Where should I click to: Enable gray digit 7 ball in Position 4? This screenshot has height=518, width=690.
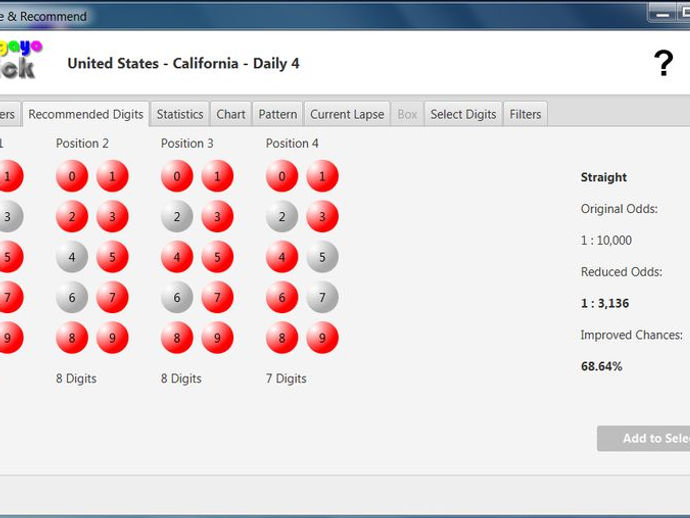click(323, 298)
